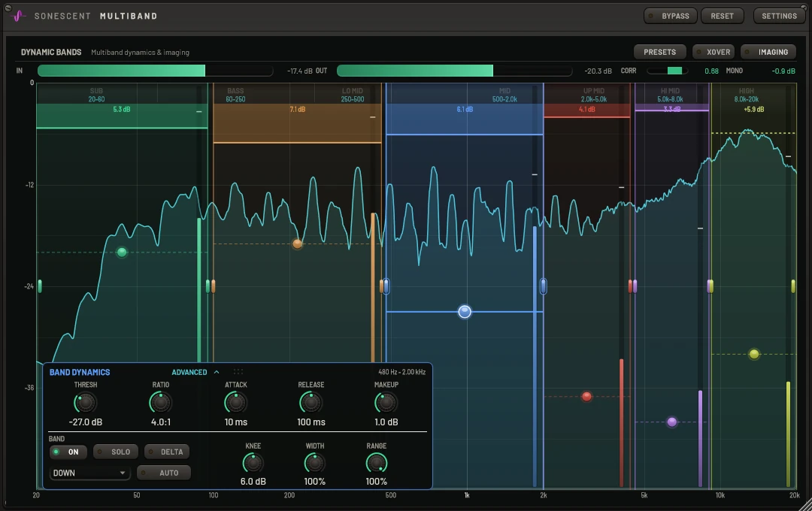This screenshot has width=812, height=511.
Task: Click the Sonescent waveform logo icon
Action: pyautogui.click(x=19, y=16)
